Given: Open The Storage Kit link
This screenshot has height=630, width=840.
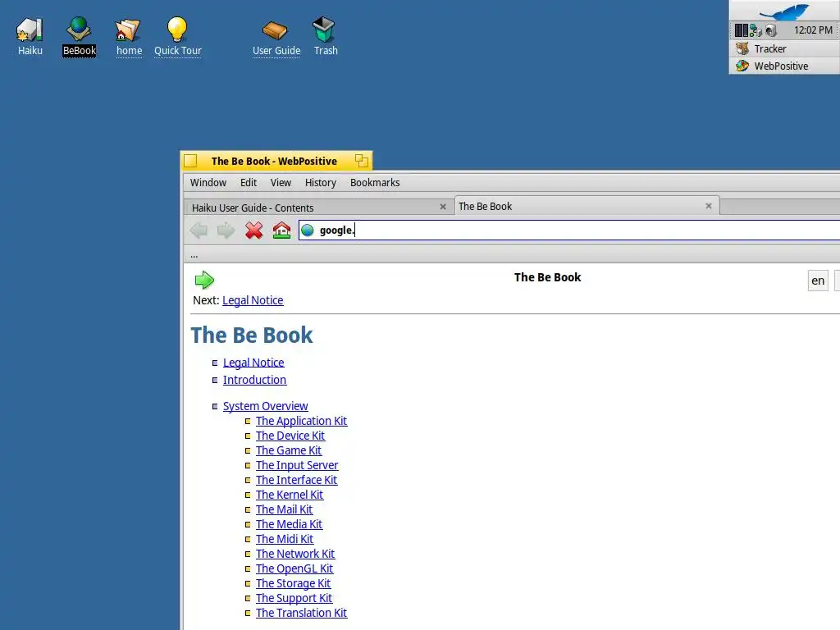Looking at the screenshot, I should click(x=293, y=583).
